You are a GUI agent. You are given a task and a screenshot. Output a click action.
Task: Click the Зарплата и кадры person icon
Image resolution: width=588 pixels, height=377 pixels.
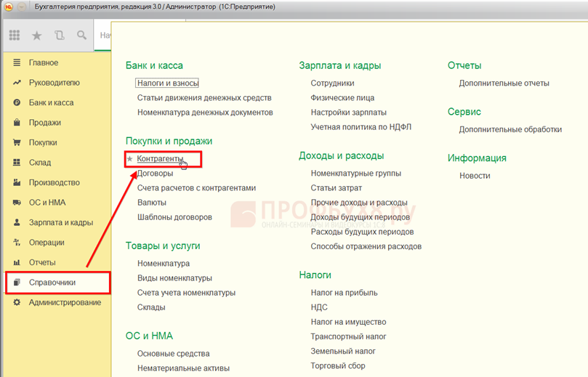click(17, 222)
